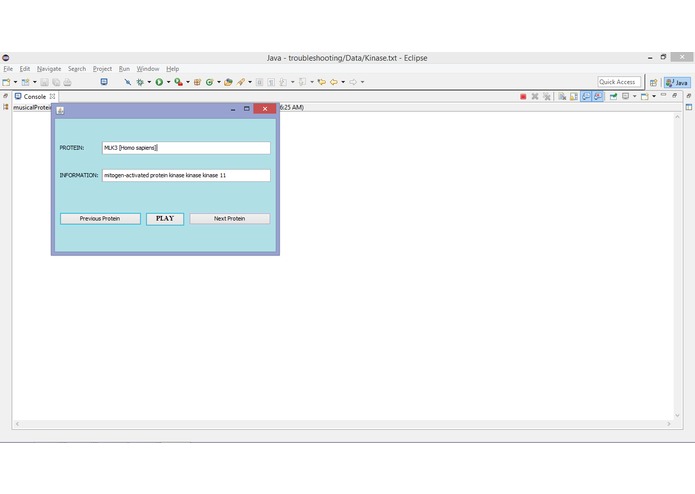The height and width of the screenshot is (494, 695).
Task: Toggle show console on standard output change
Action: coord(586,96)
